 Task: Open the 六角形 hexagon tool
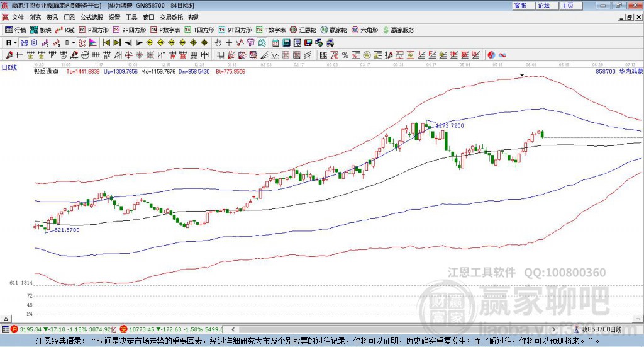coord(365,30)
